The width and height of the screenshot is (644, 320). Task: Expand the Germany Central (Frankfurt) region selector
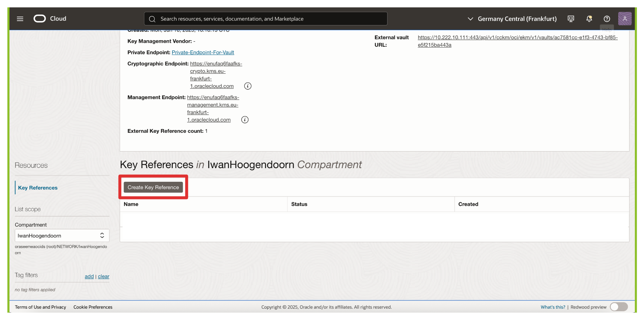pyautogui.click(x=512, y=19)
